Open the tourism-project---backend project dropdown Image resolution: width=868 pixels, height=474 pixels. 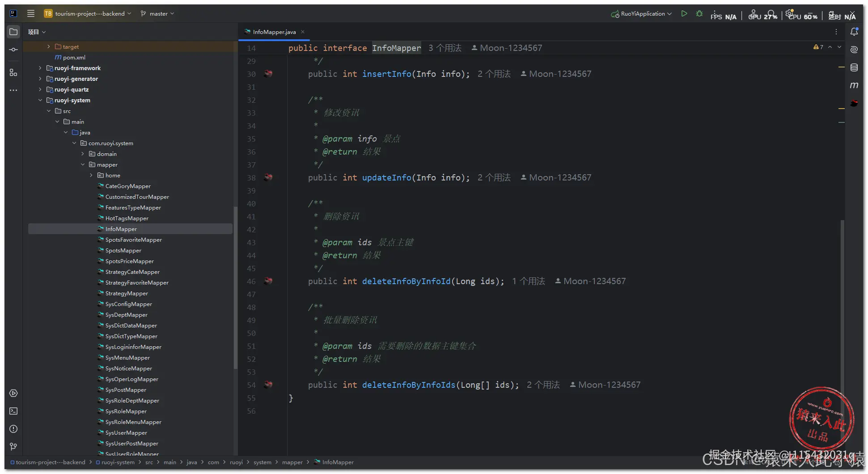coord(88,13)
